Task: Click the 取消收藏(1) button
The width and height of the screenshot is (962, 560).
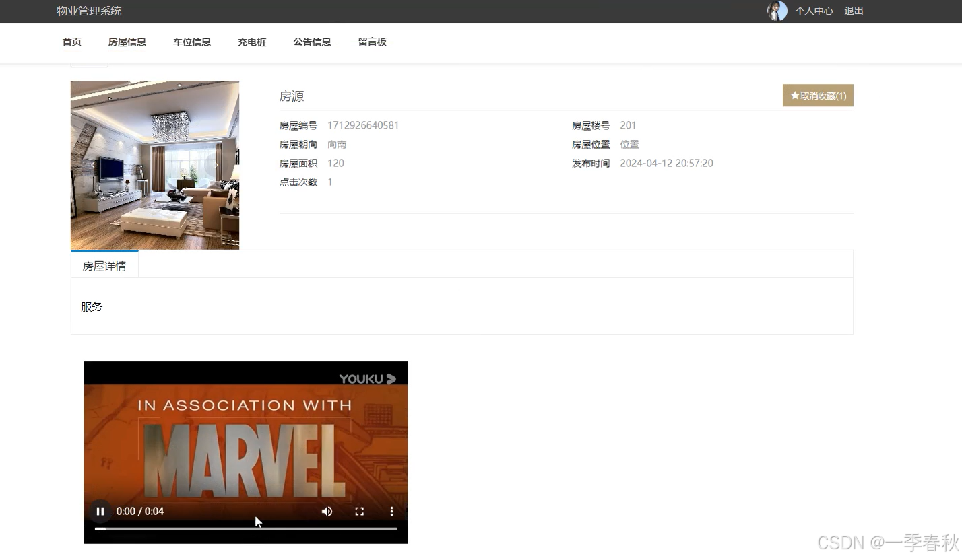Action: (x=818, y=96)
